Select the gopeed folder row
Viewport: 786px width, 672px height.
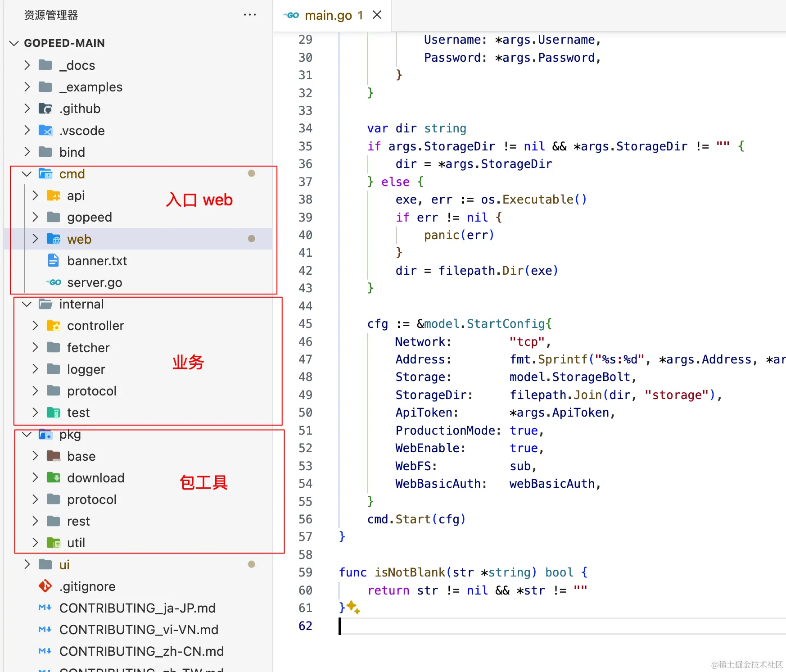[x=138, y=217]
